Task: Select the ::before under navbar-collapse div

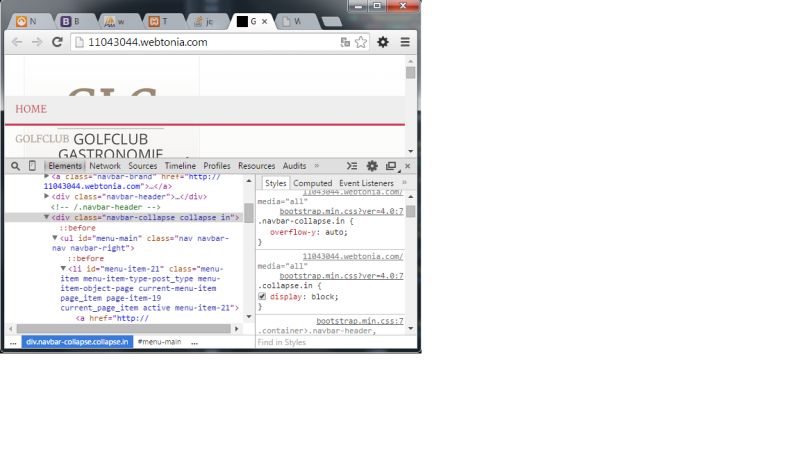Action: pyautogui.click(x=78, y=228)
